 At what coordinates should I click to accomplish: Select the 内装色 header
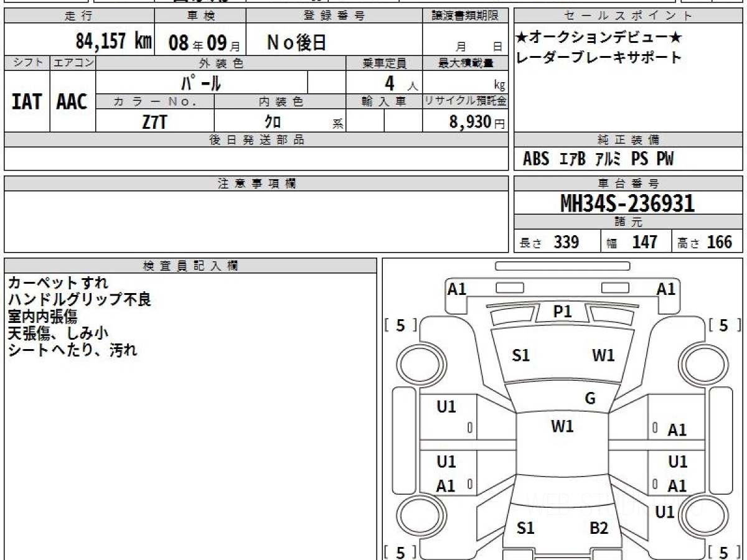(x=280, y=101)
